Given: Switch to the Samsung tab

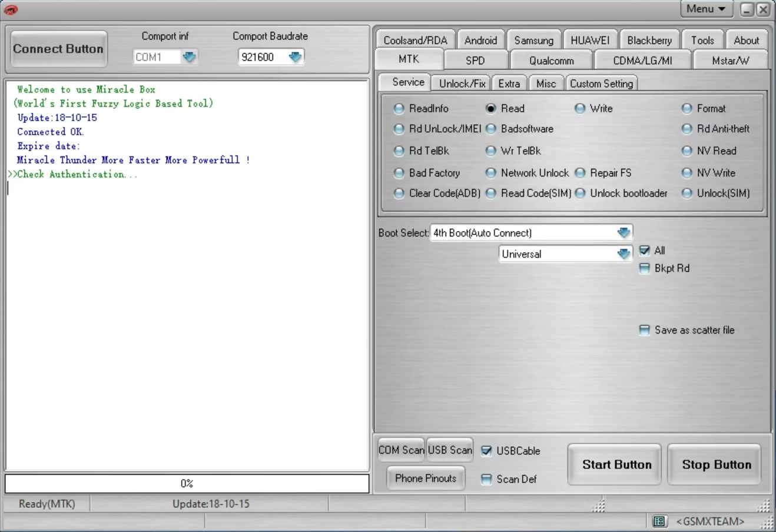Looking at the screenshot, I should point(533,41).
